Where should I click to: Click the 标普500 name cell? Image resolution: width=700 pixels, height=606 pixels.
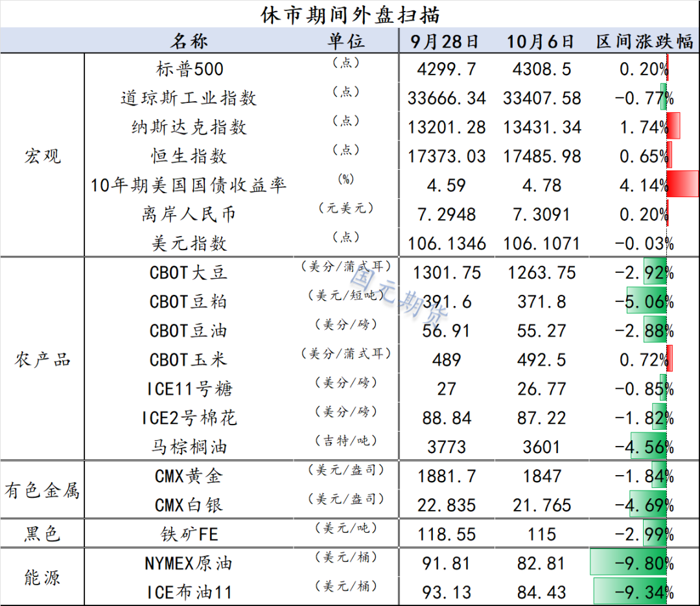click(189, 69)
